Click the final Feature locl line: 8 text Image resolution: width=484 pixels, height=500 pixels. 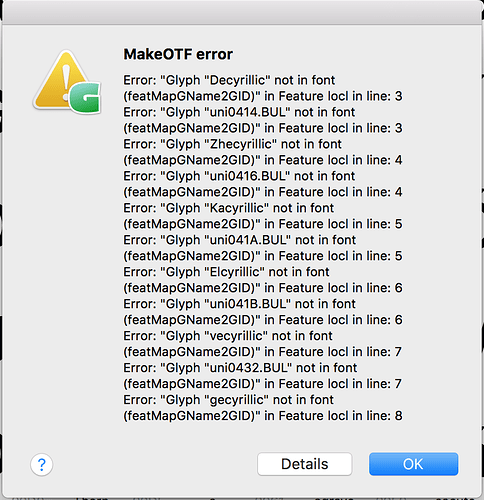click(263, 416)
